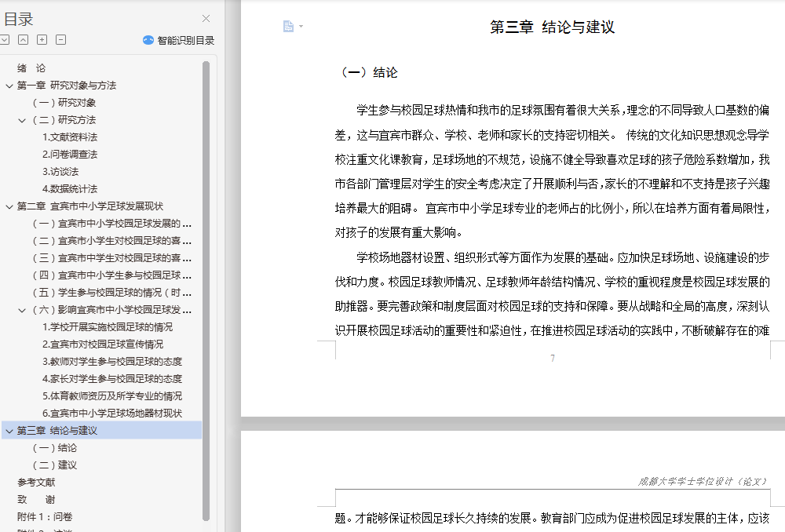Collapse the 第二章 宜宾市中小学足球发展现状 chevron
This screenshot has height=532, width=785.
pyautogui.click(x=9, y=206)
